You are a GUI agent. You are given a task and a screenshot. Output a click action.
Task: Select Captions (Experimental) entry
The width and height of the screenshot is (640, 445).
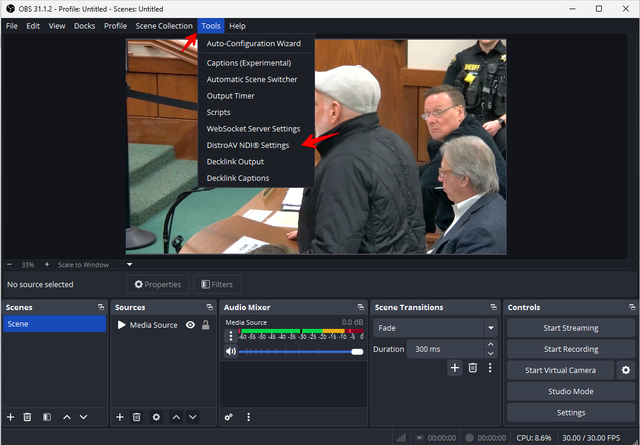(256, 63)
